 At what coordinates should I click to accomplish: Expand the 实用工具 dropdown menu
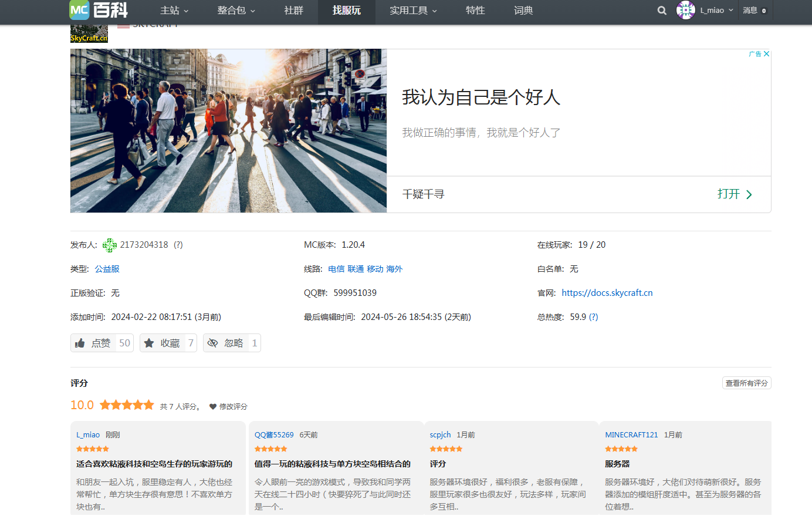[414, 11]
